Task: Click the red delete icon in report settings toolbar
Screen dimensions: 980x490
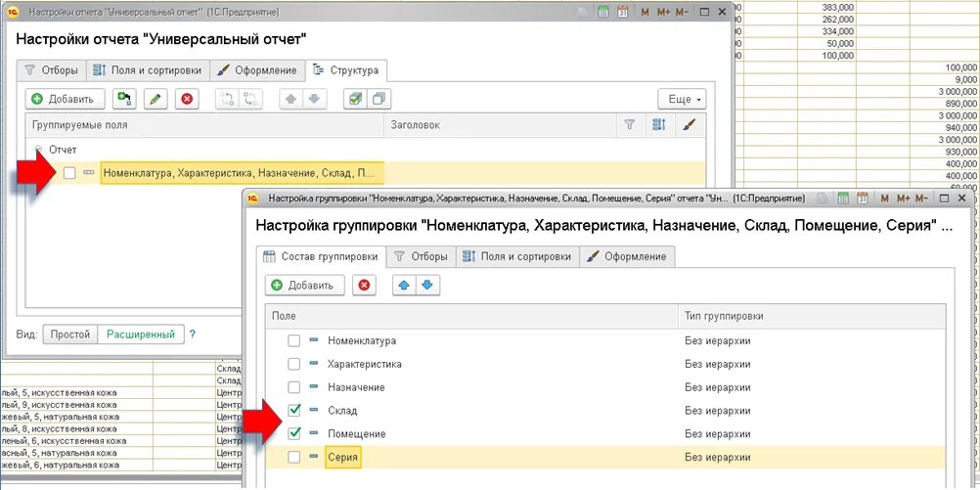Action: click(187, 99)
